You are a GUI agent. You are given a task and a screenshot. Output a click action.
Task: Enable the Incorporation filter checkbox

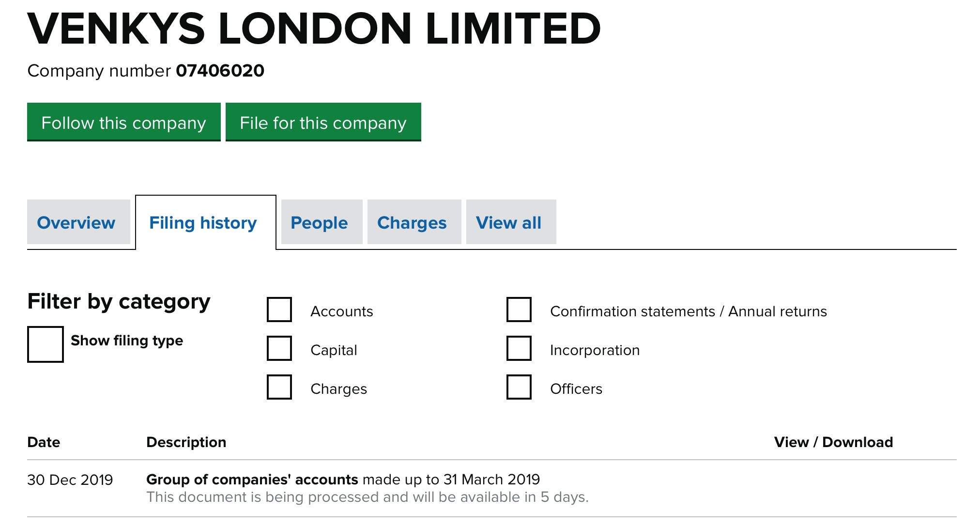click(x=519, y=348)
